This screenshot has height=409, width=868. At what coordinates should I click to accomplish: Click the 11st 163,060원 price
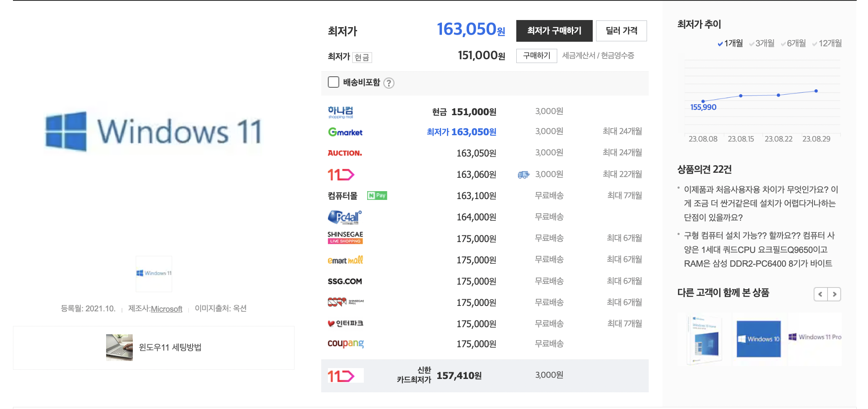click(x=476, y=174)
